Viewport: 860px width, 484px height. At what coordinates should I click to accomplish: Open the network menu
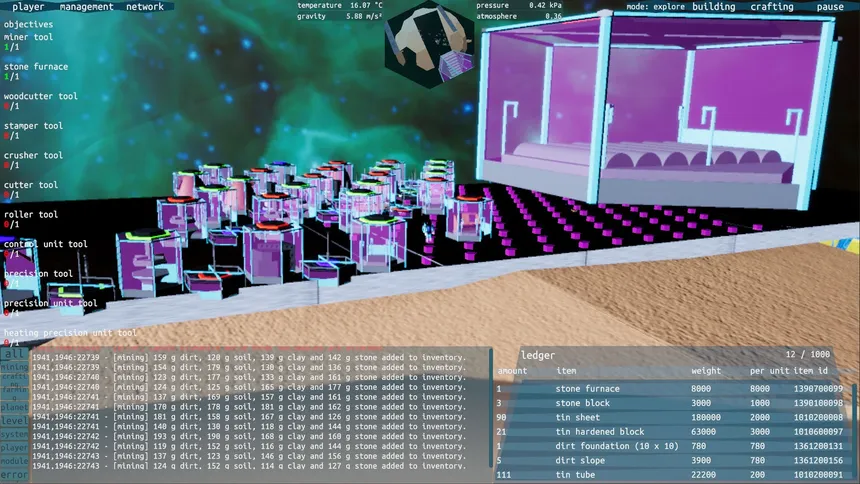coord(145,7)
